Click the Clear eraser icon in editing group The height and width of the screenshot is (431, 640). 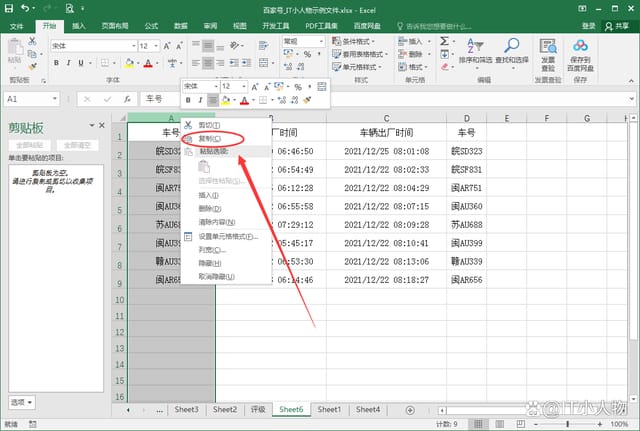pyautogui.click(x=445, y=67)
